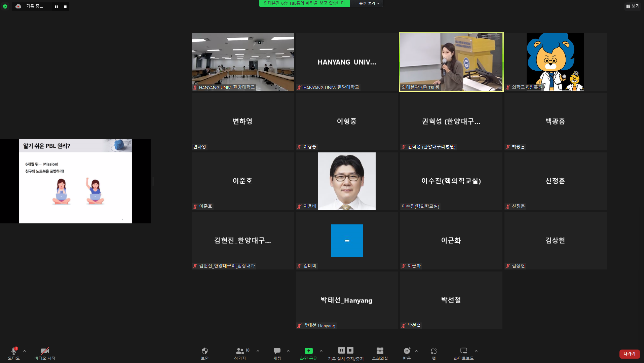Start video with 비디오 시작 toggle
Screen dimensions: 644x363
click(45, 351)
